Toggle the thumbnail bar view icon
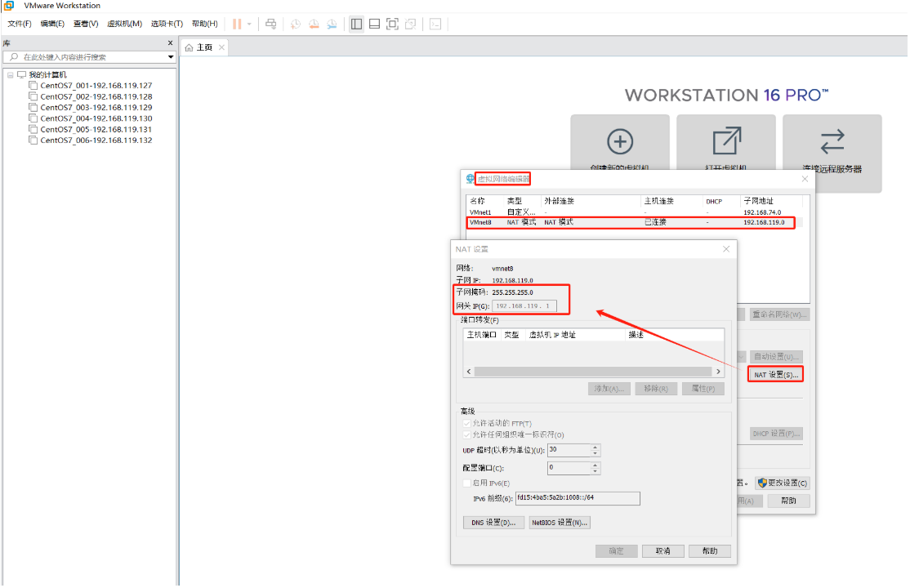The width and height of the screenshot is (910, 588). point(374,24)
